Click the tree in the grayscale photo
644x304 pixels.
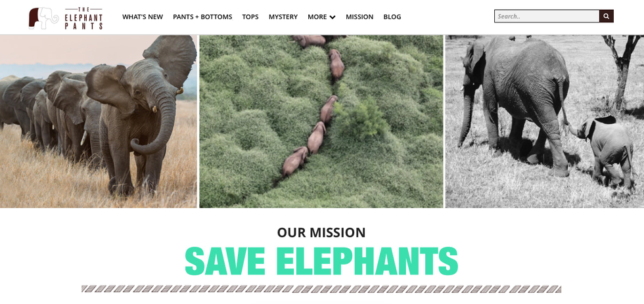tap(622, 72)
